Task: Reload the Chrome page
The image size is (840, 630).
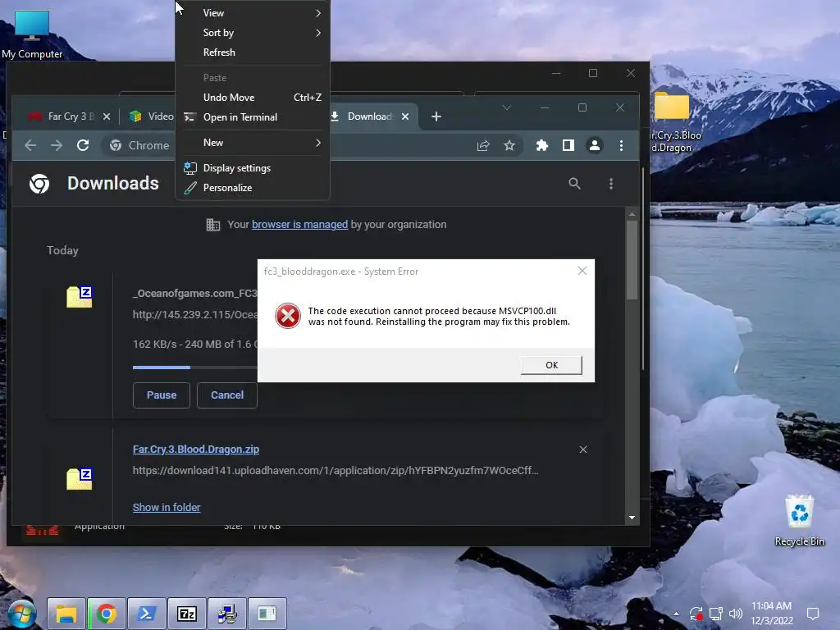Action: pos(83,145)
